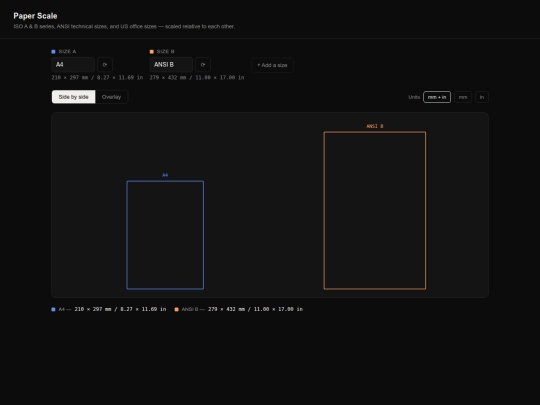This screenshot has width=540, height=405.
Task: Select inches only units
Action: (482, 97)
